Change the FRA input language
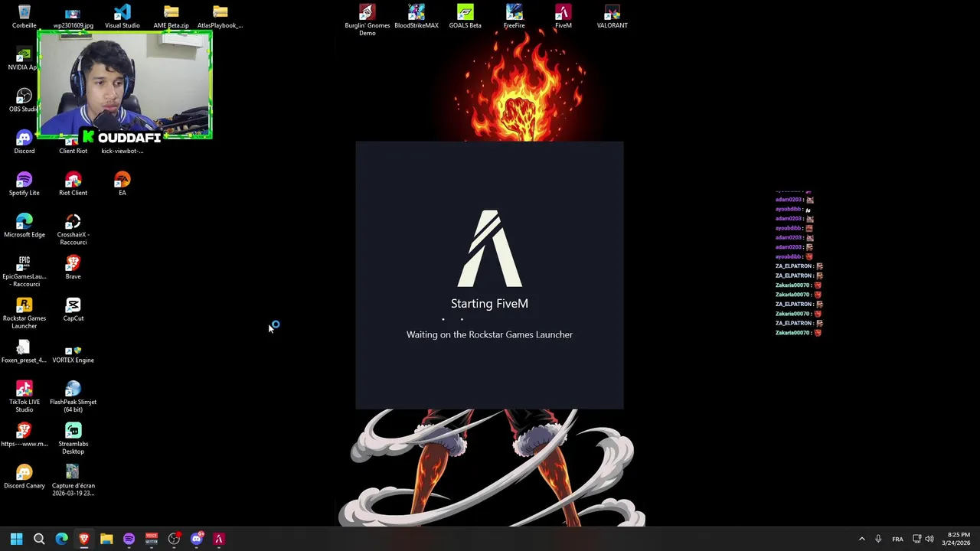Screen dimensions: 980x551 pyautogui.click(x=897, y=539)
